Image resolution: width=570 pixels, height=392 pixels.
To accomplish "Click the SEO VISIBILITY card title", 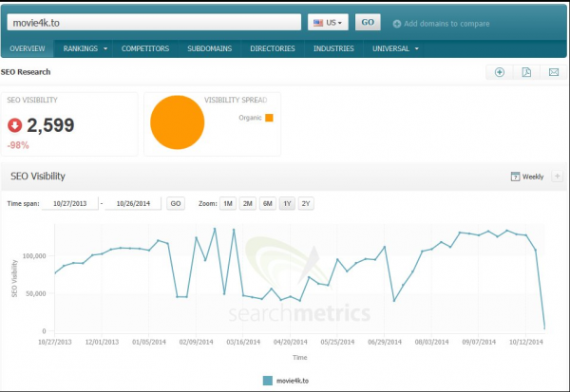I will [x=32, y=100].
